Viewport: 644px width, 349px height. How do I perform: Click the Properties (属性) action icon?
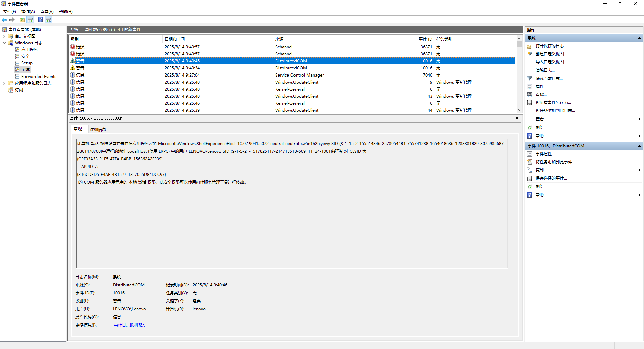click(530, 87)
